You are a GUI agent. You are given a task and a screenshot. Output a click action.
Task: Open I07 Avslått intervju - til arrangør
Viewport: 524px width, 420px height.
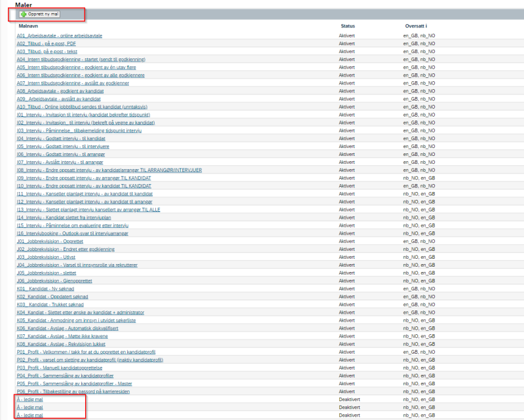tap(60, 162)
